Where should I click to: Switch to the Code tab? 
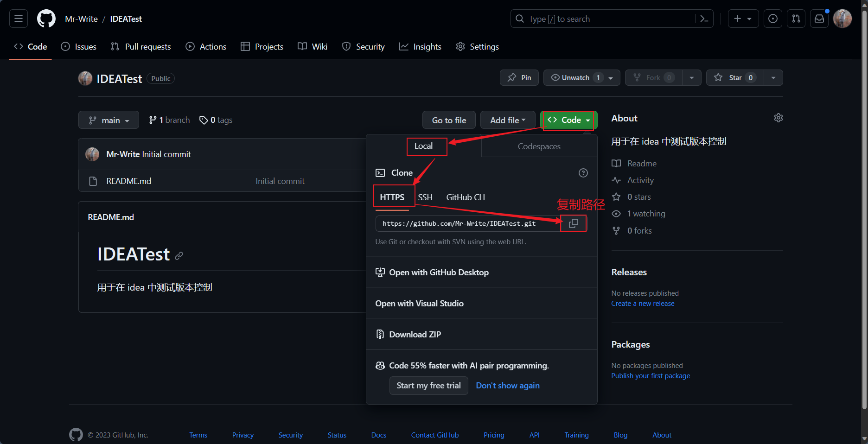point(31,46)
